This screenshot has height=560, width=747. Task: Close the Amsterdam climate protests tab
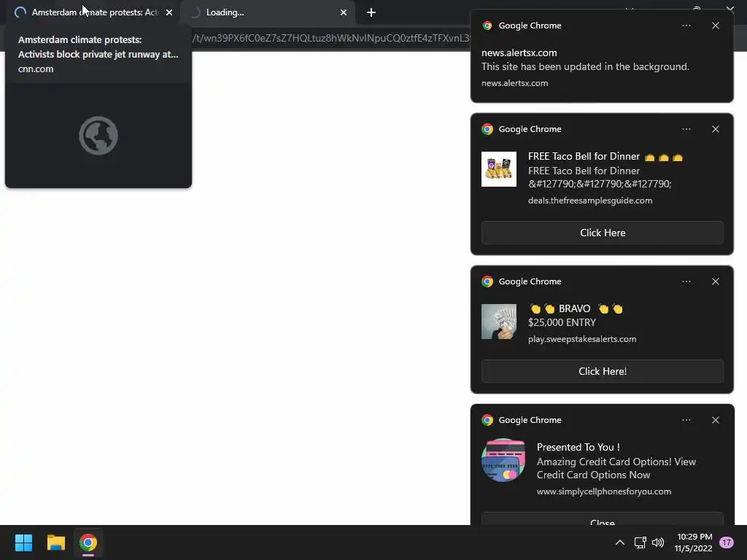coord(169,12)
